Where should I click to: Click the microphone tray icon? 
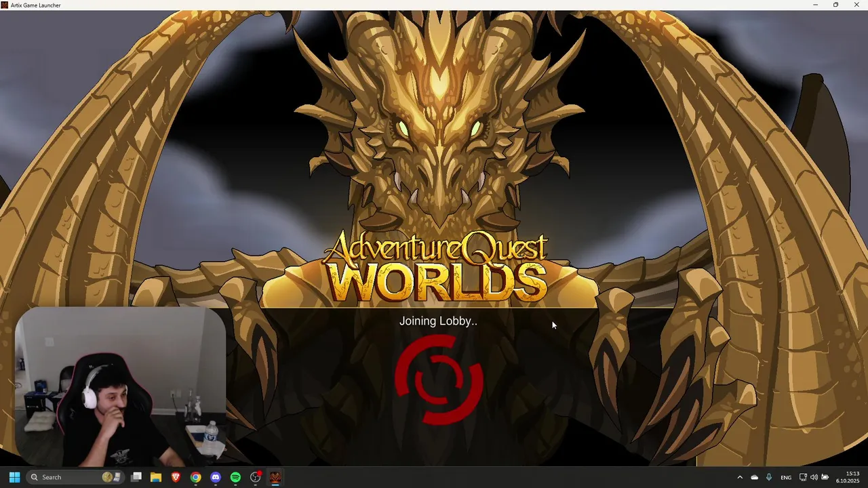click(x=769, y=477)
